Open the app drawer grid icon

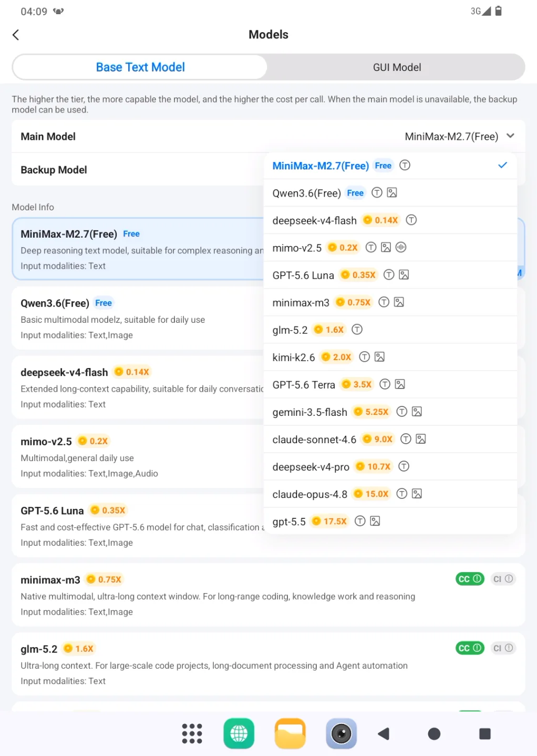(192, 733)
